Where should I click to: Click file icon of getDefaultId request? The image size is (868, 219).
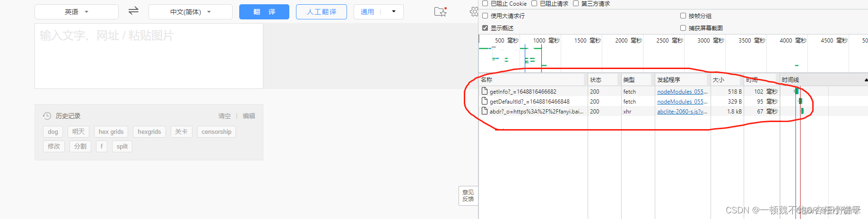[485, 101]
